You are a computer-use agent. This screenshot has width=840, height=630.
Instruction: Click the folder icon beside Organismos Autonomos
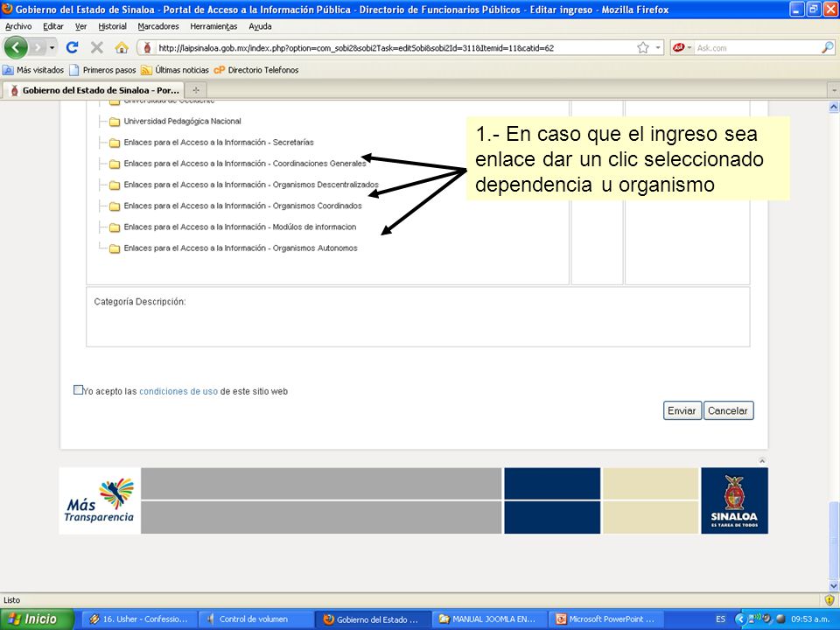point(114,248)
